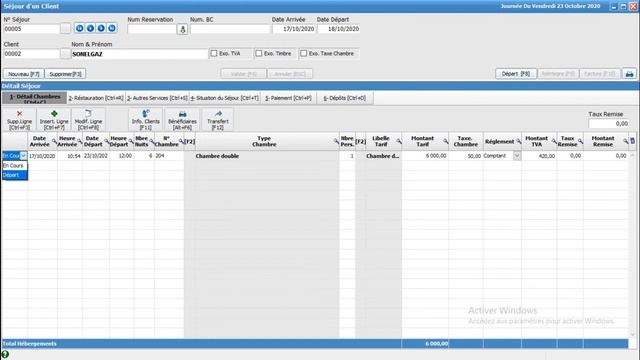Click search icon in Type Chambre column header

click(336, 141)
